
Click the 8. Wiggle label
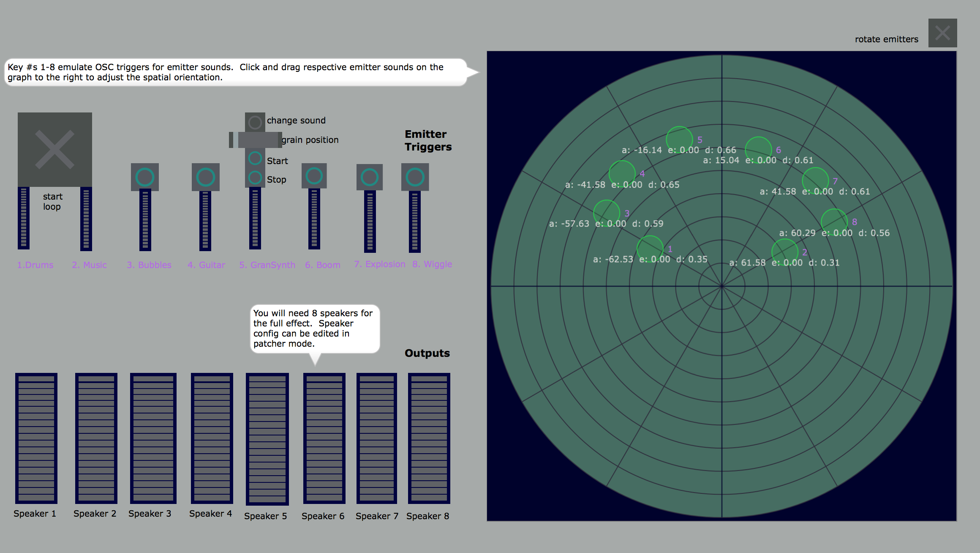click(x=432, y=264)
